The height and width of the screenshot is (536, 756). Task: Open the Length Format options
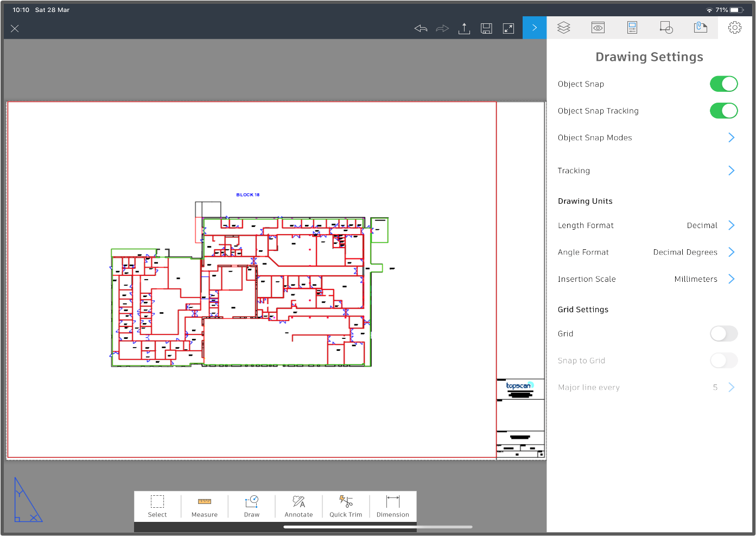[730, 225]
